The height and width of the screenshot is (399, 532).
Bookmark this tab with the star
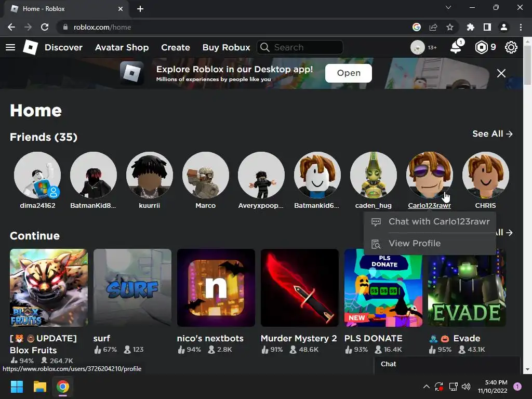449,27
